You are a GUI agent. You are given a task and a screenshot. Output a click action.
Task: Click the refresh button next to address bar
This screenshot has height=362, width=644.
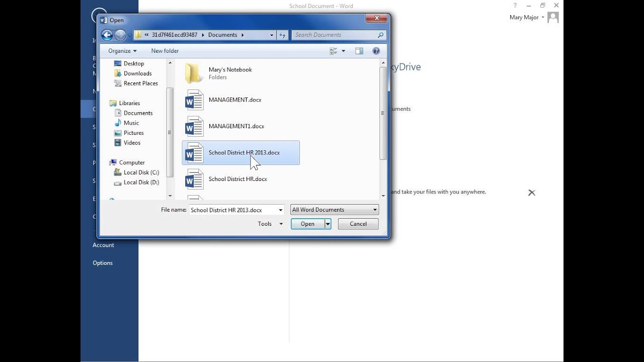pyautogui.click(x=282, y=35)
